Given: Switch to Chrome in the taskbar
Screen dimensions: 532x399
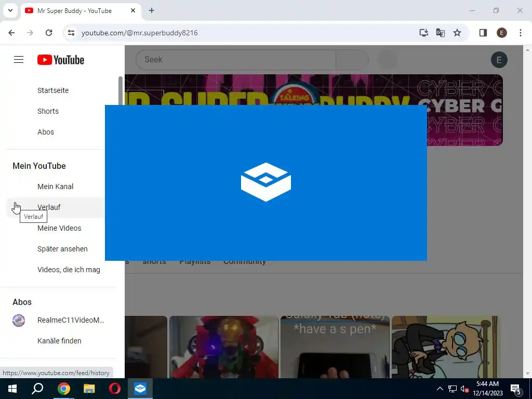Looking at the screenshot, I should 63,389.
